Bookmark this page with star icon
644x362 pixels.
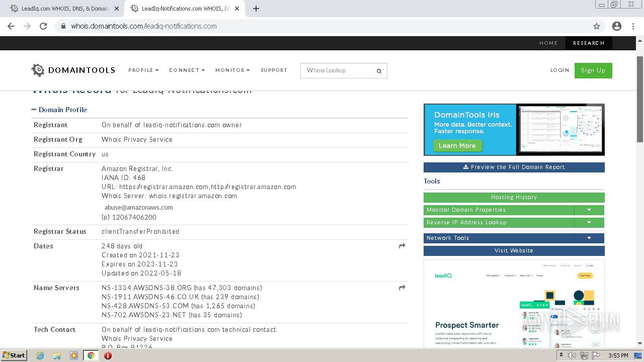[597, 26]
